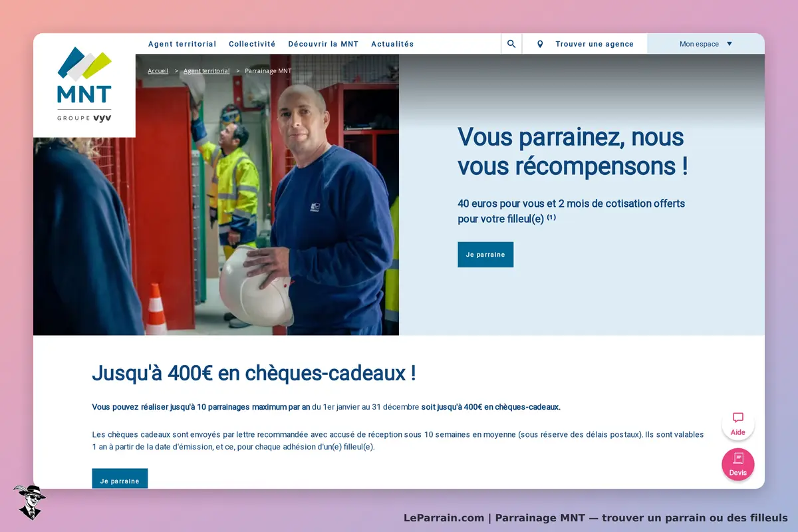Open the search magnifier icon
The image size is (798, 532).
pos(511,44)
